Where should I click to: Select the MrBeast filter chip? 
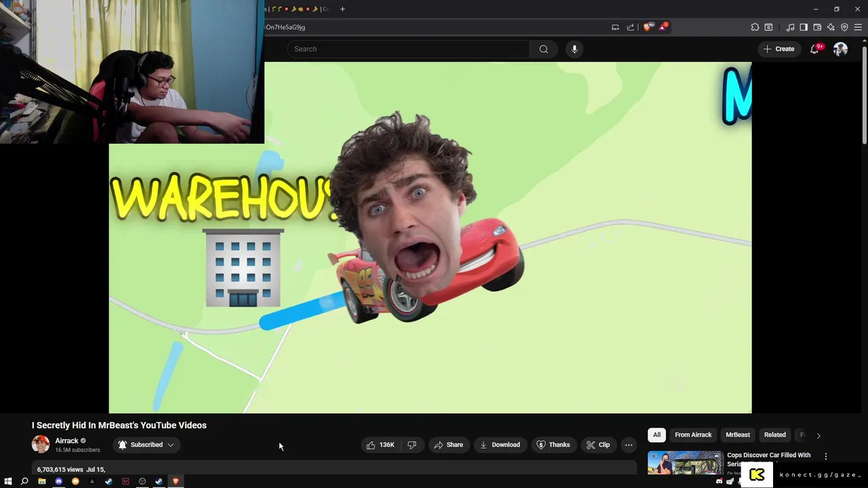point(738,435)
